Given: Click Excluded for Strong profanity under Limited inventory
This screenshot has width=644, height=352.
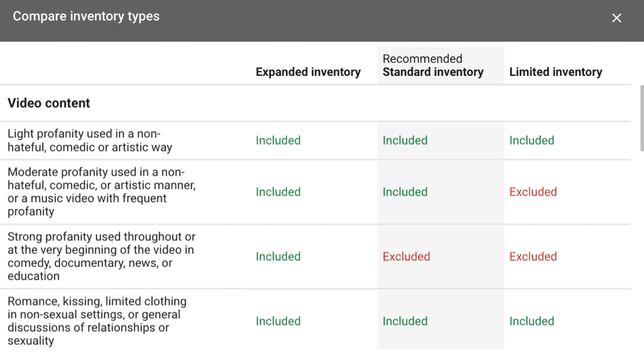Looking at the screenshot, I should pos(533,257).
